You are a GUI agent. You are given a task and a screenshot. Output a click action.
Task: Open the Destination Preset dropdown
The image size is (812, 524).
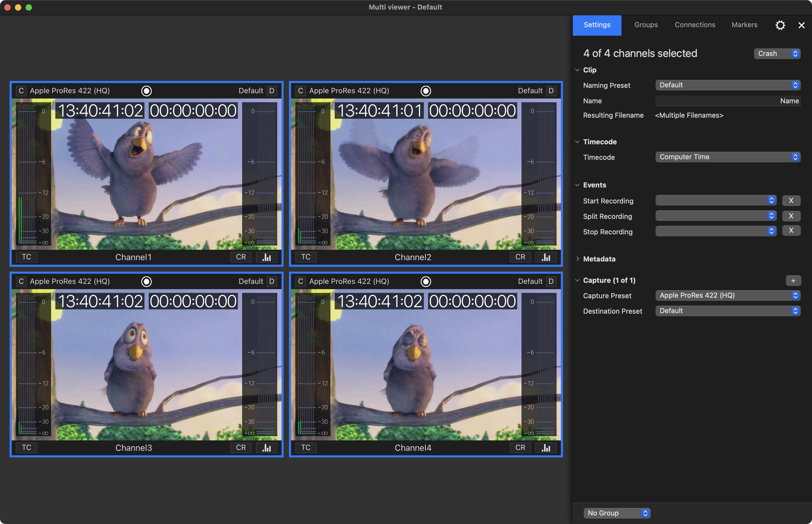point(728,311)
